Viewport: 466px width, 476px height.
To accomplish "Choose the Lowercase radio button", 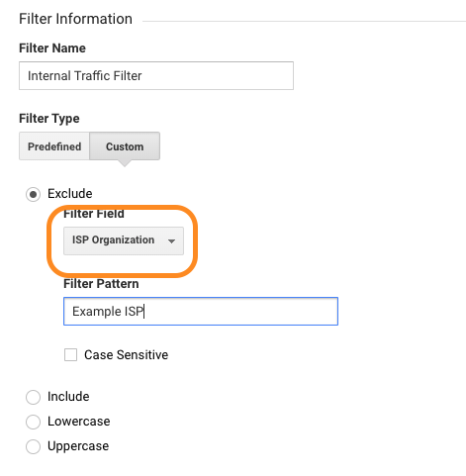I will click(x=33, y=422).
